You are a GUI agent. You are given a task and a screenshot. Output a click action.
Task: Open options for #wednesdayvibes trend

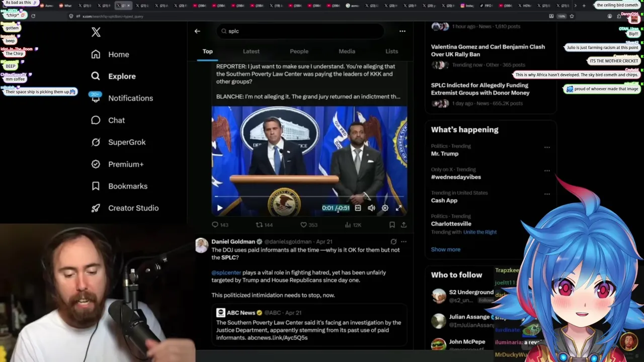(547, 170)
